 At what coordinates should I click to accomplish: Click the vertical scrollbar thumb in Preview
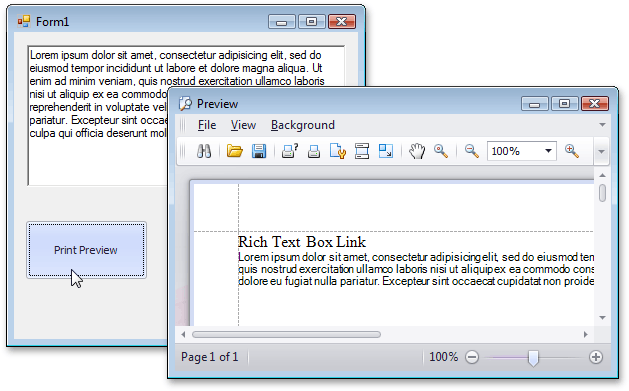[602, 193]
